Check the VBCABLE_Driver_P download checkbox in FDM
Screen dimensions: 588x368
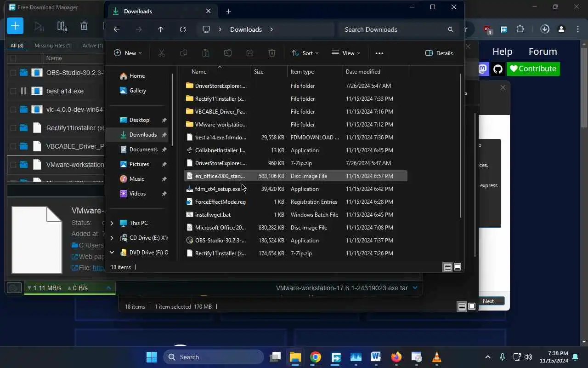13,146
